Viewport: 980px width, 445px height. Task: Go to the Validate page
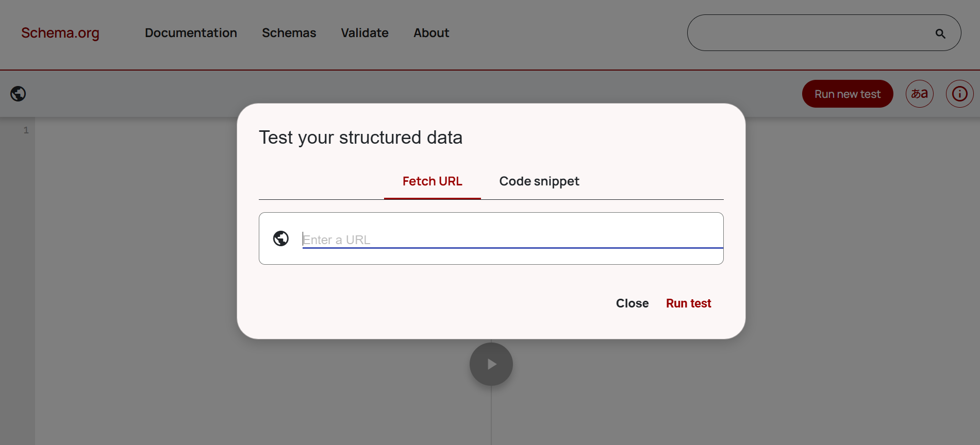(x=364, y=33)
